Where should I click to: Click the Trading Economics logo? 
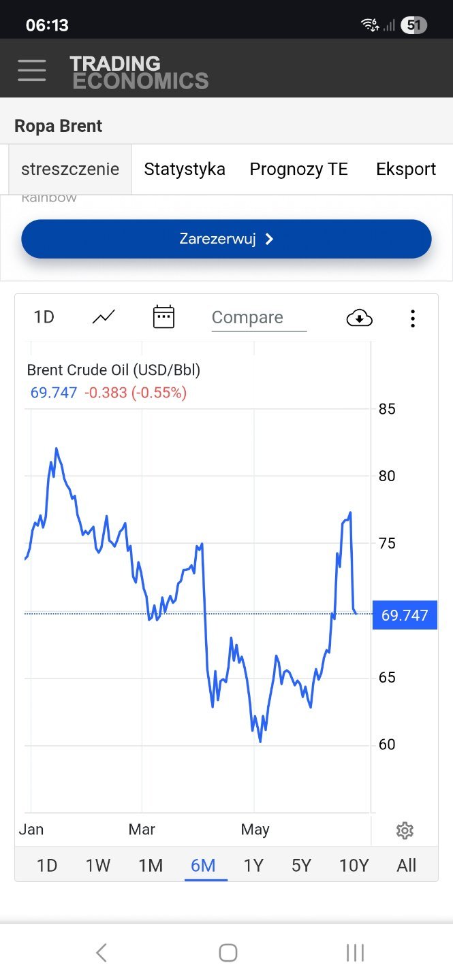click(139, 72)
